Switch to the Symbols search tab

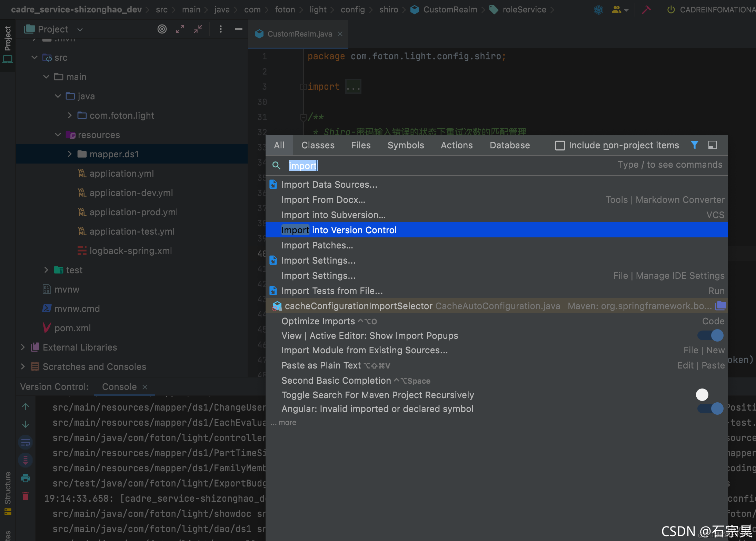click(x=406, y=145)
